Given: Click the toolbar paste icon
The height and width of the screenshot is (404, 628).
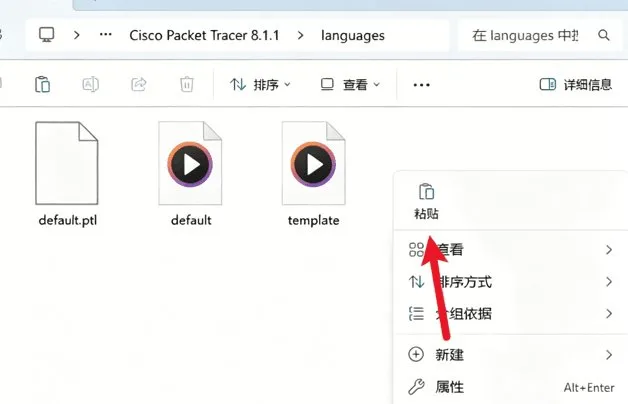Looking at the screenshot, I should pyautogui.click(x=42, y=84).
